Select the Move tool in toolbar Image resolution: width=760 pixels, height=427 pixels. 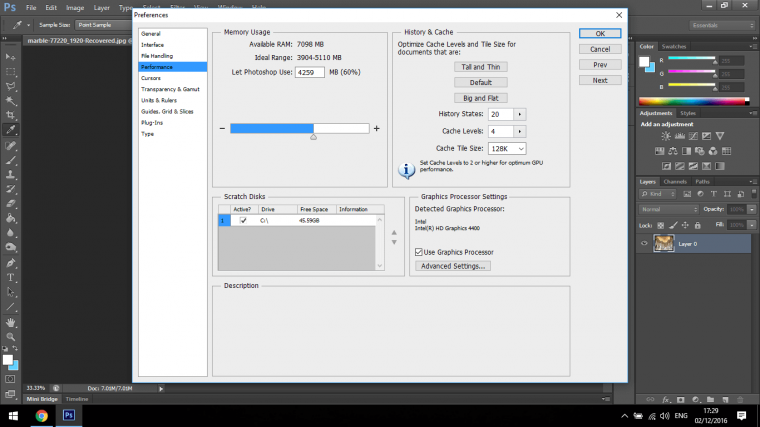(10, 57)
